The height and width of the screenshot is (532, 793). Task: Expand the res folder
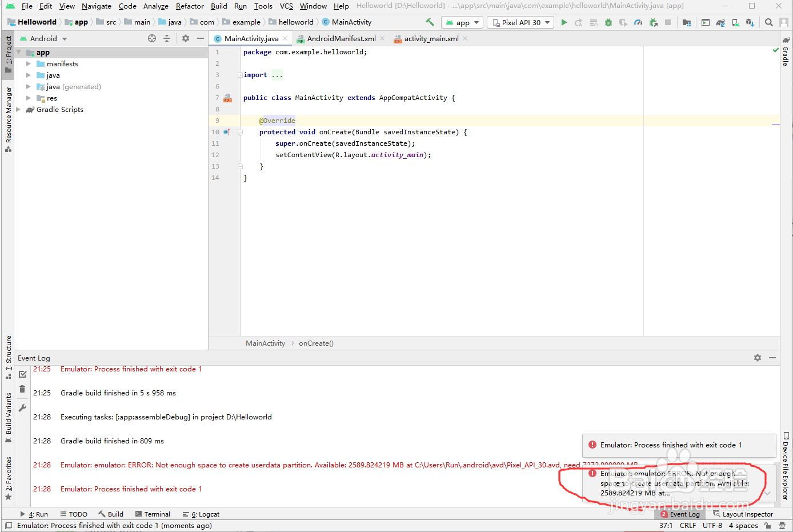(28, 98)
